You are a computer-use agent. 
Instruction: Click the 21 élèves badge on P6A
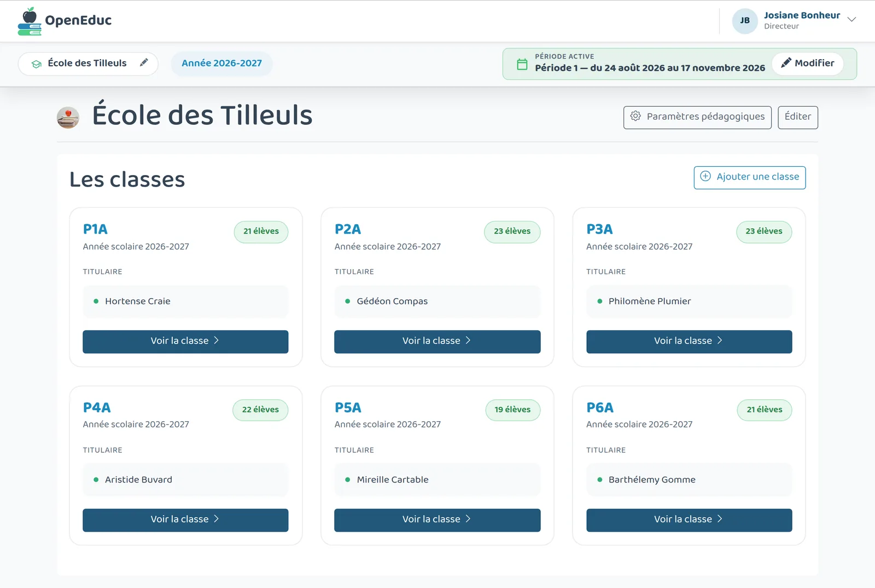765,410
